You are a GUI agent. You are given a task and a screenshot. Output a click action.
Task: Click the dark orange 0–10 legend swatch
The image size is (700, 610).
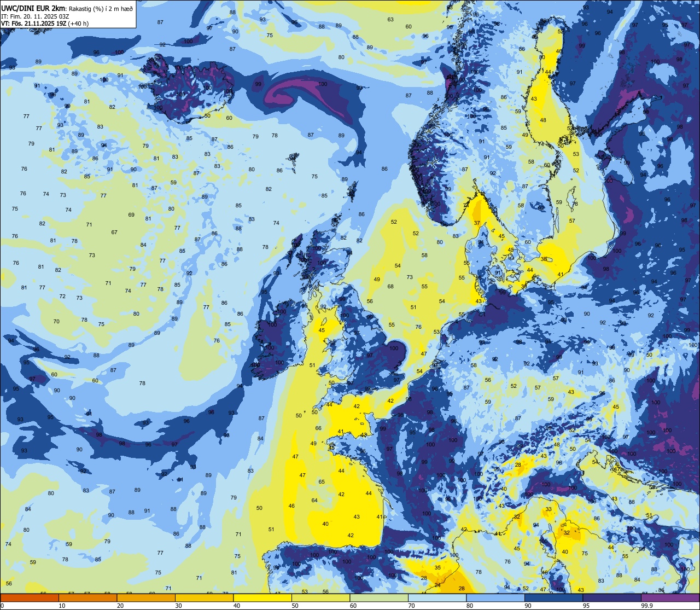click(x=30, y=598)
